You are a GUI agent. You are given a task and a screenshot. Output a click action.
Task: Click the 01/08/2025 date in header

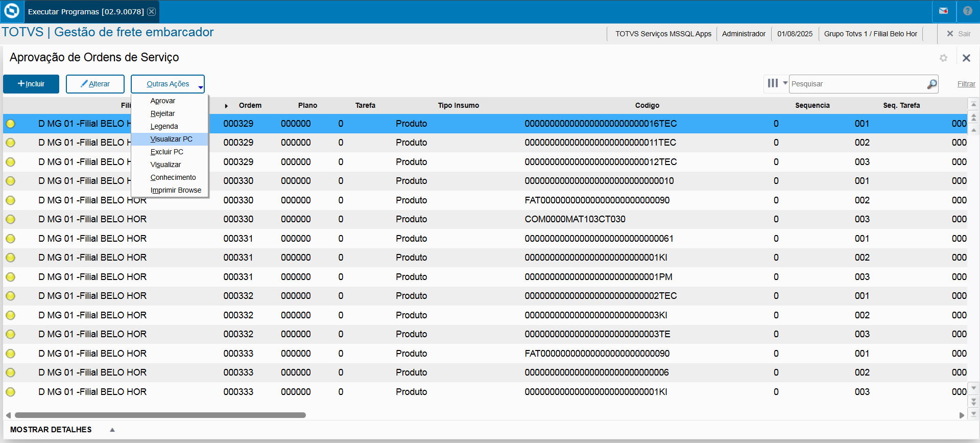pos(795,34)
